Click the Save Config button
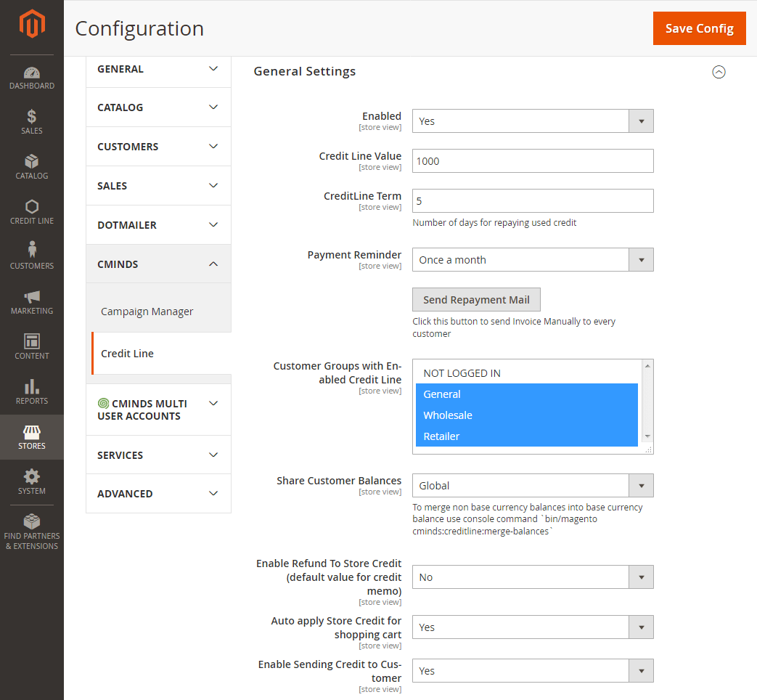Screen dimensions: 757x700 (x=699, y=28)
